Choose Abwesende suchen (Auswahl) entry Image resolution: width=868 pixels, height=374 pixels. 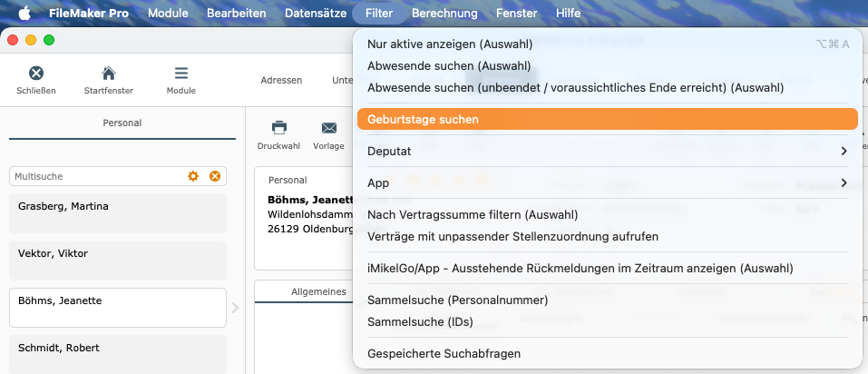coord(608,66)
